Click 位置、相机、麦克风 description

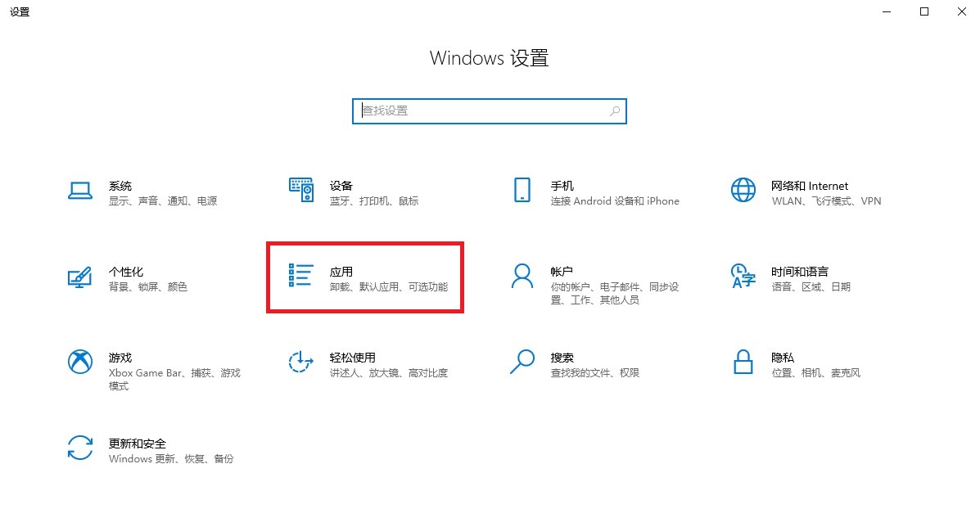(815, 373)
